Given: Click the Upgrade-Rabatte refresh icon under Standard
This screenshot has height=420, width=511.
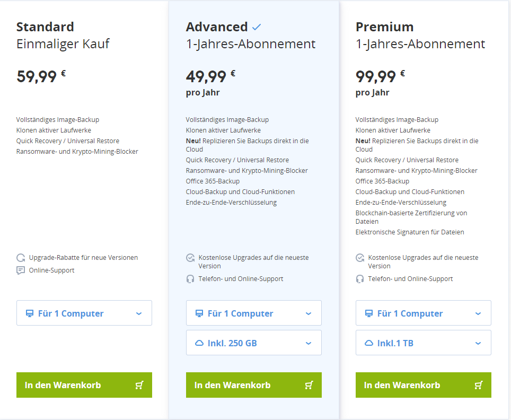Looking at the screenshot, I should coord(21,258).
